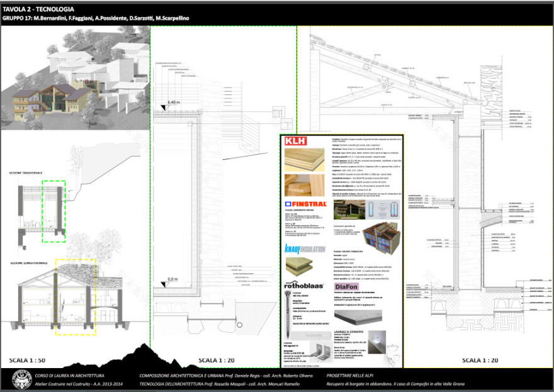Select the Knauf Insulation logo

[x=304, y=249]
